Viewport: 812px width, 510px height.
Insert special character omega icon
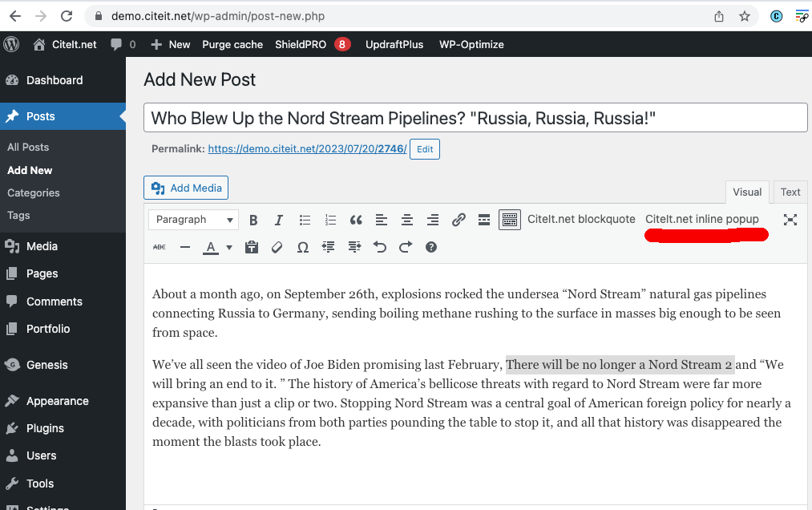pos(303,247)
